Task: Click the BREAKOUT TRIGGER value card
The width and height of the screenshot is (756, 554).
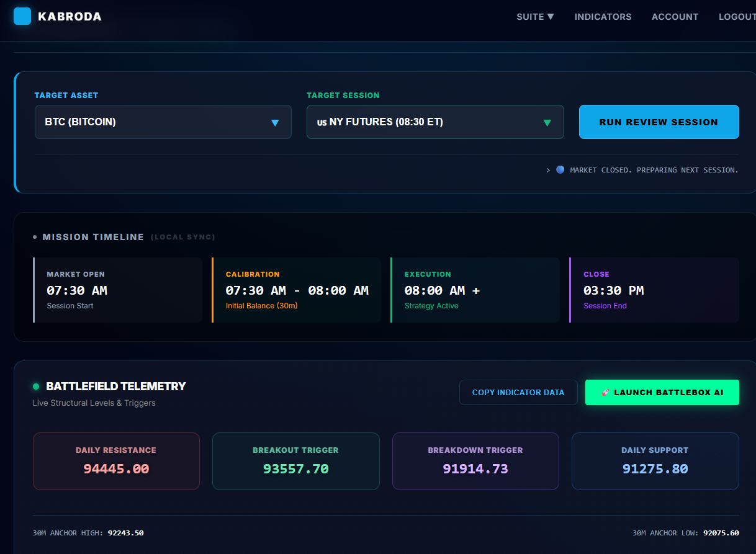Action: (295, 461)
